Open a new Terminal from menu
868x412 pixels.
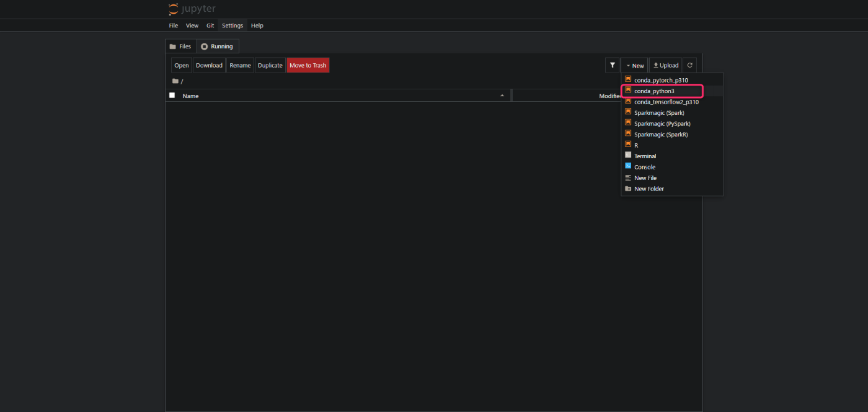click(672, 156)
